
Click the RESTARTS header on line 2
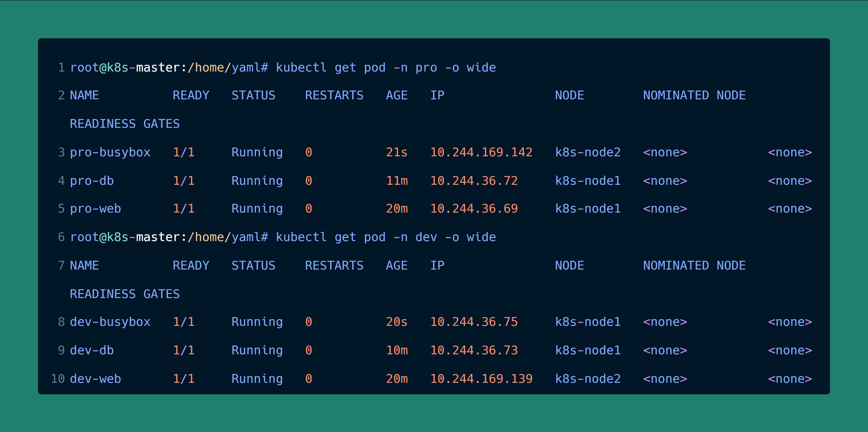click(x=334, y=95)
